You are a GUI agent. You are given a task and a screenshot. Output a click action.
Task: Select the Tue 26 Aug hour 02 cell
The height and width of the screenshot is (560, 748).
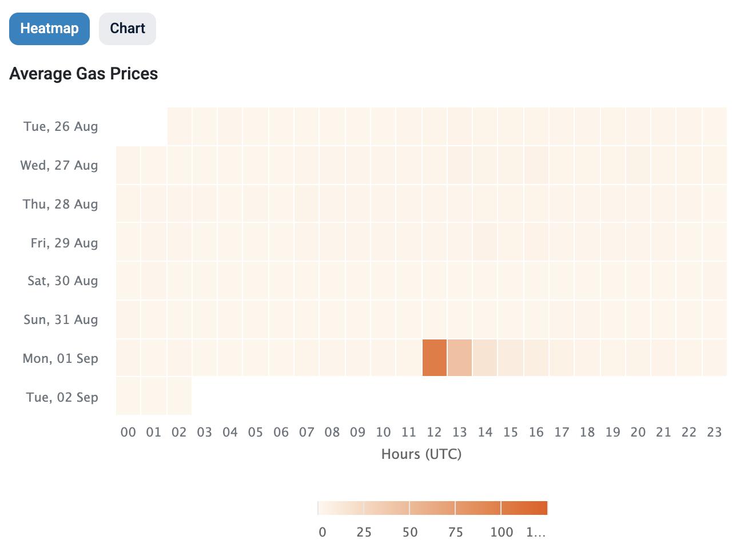(x=180, y=126)
